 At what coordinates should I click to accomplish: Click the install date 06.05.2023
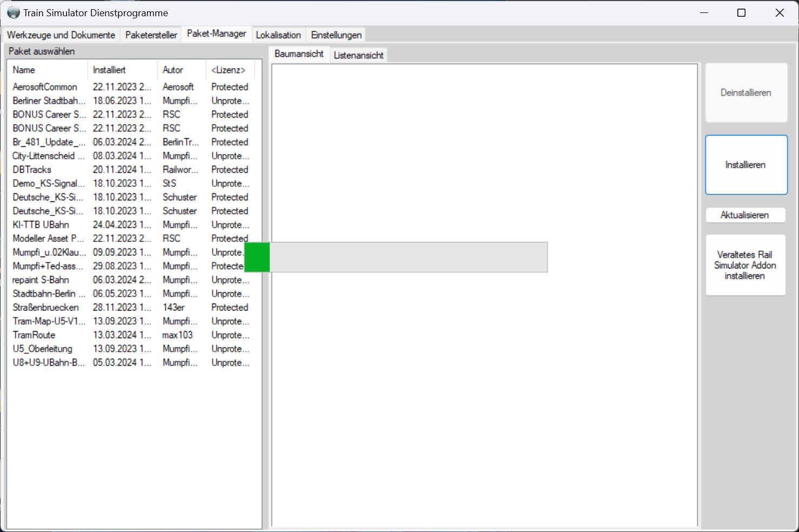122,294
